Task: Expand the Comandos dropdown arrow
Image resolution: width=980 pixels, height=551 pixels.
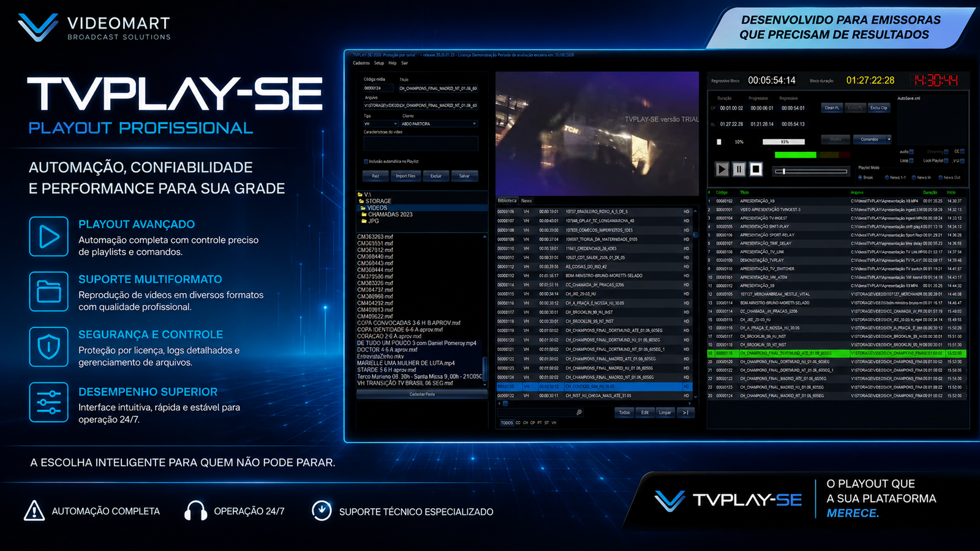Action: click(x=889, y=139)
